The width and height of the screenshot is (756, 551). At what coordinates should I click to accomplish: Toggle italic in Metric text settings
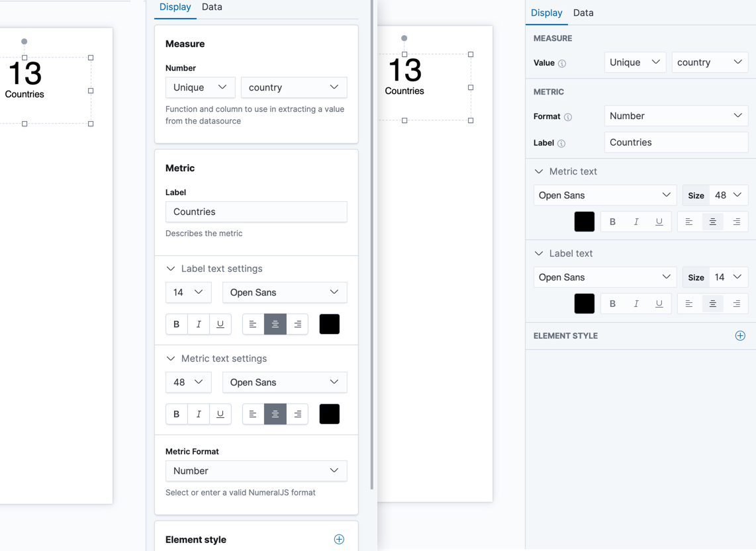(198, 414)
